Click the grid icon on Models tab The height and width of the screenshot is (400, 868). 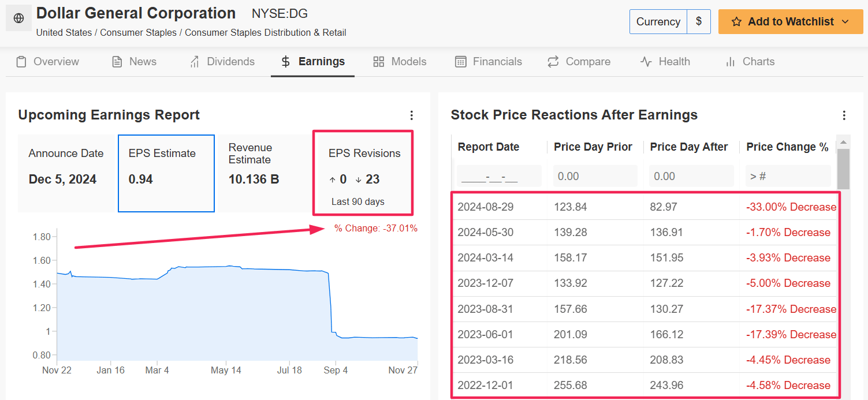tap(379, 62)
